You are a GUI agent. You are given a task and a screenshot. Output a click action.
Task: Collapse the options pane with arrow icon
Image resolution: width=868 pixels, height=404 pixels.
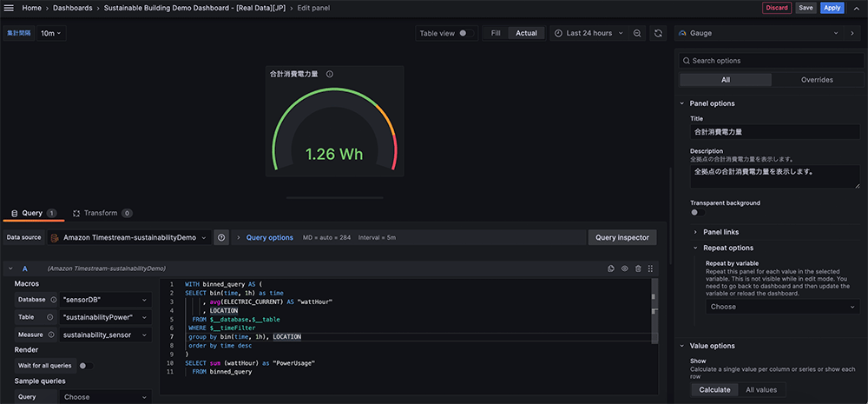852,33
